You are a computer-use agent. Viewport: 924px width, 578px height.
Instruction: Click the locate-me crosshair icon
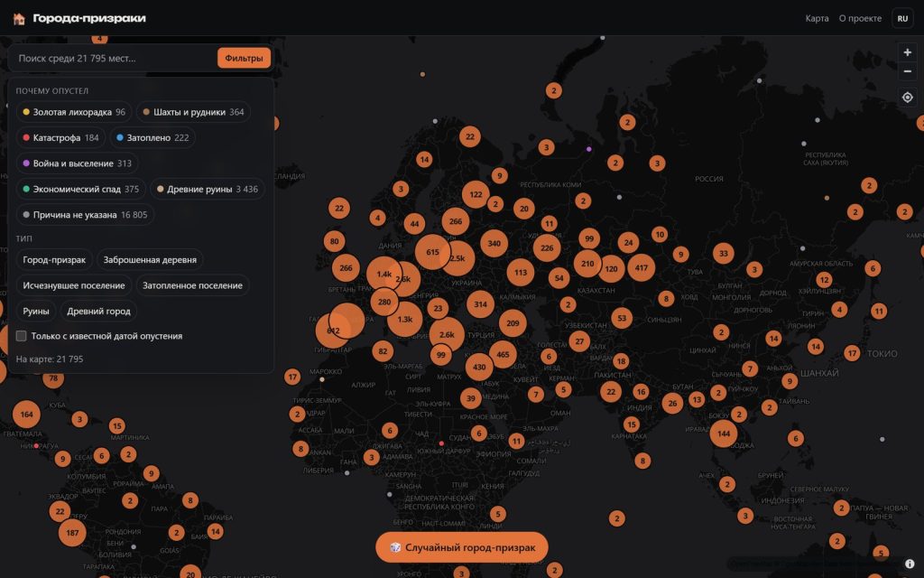coord(908,98)
